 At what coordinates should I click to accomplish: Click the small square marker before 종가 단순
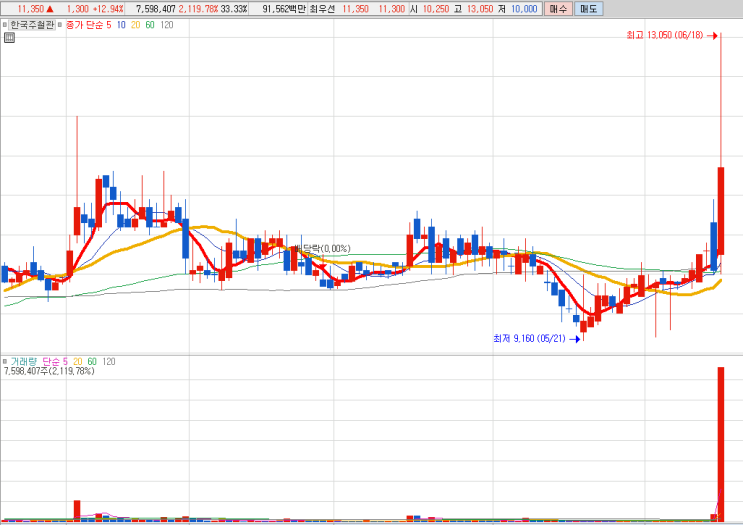(x=60, y=25)
